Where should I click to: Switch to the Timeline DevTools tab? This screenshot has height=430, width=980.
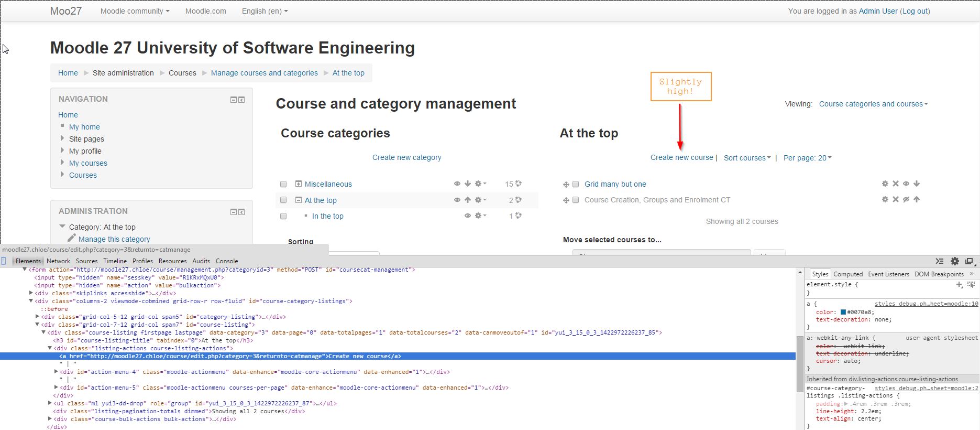[115, 261]
